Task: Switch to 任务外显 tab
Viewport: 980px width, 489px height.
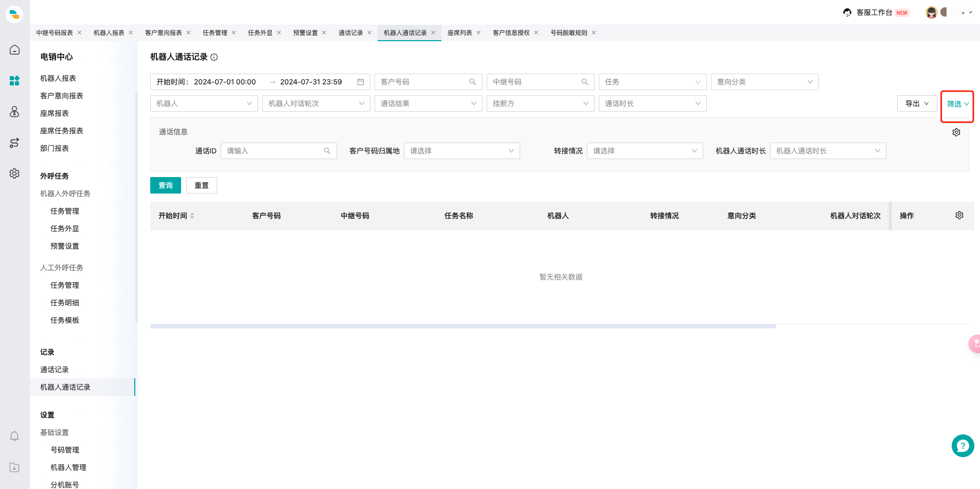Action: pyautogui.click(x=260, y=32)
